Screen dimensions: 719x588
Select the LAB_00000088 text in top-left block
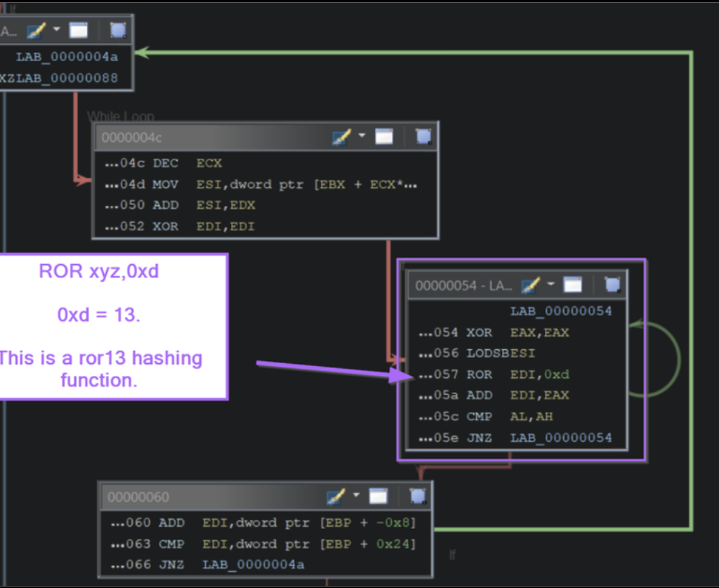tap(67, 78)
